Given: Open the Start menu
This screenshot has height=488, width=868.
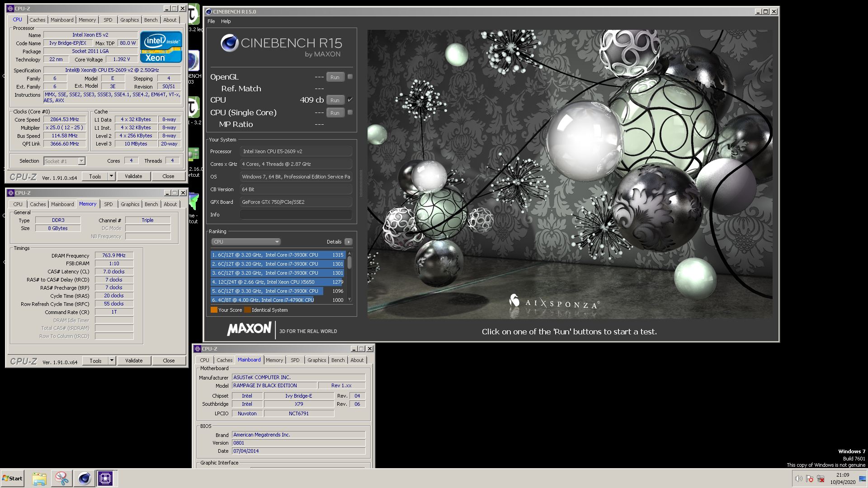Looking at the screenshot, I should [x=12, y=479].
